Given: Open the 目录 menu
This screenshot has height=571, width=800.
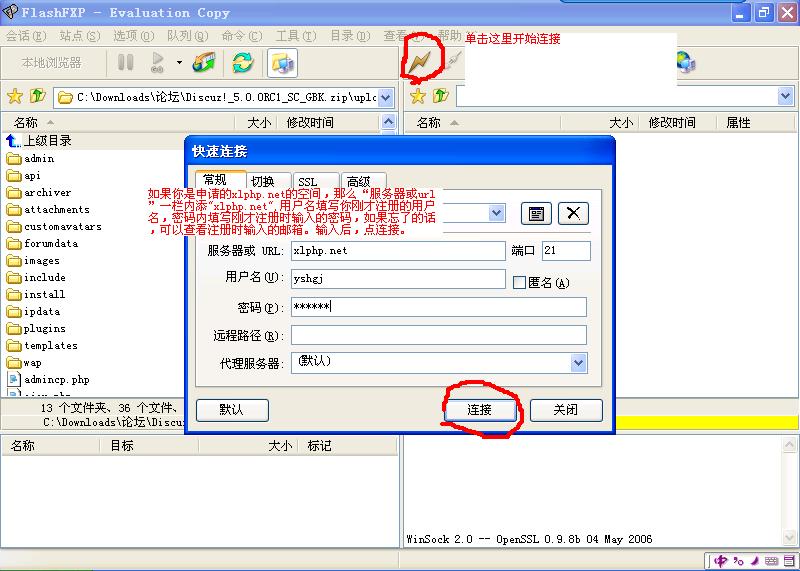Looking at the screenshot, I should (349, 36).
